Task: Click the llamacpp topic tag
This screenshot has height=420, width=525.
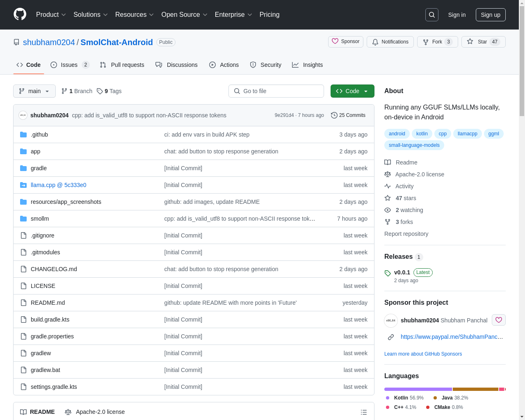Action: (468, 134)
